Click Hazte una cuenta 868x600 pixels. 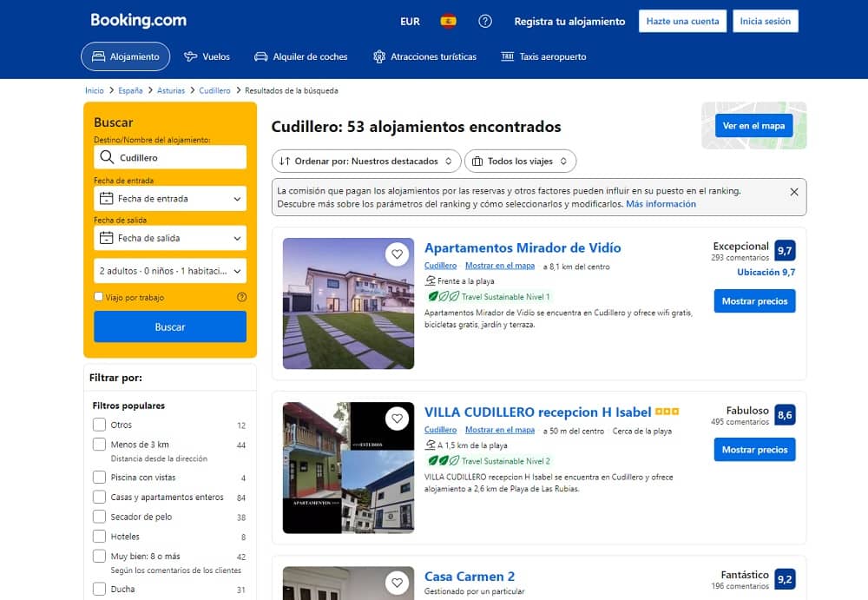point(682,21)
